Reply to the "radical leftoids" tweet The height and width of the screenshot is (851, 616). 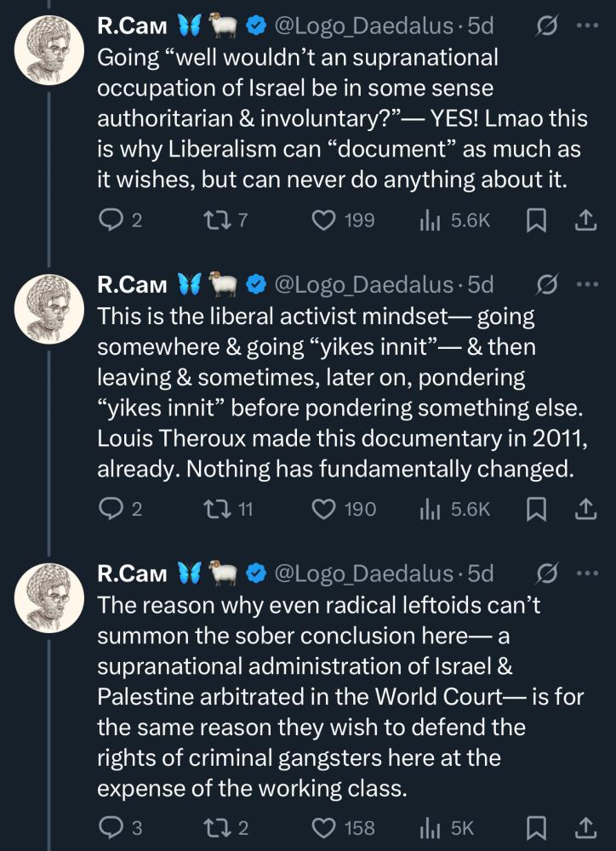tap(111, 827)
